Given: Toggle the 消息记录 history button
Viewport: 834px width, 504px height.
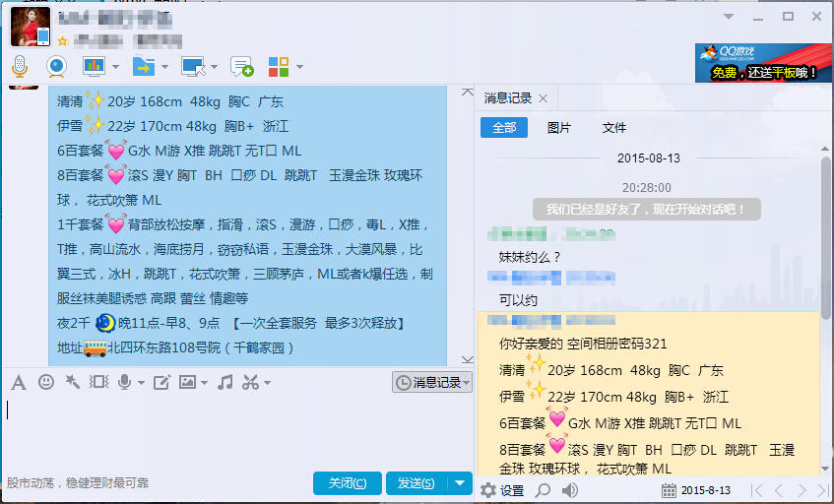Looking at the screenshot, I should point(432,382).
